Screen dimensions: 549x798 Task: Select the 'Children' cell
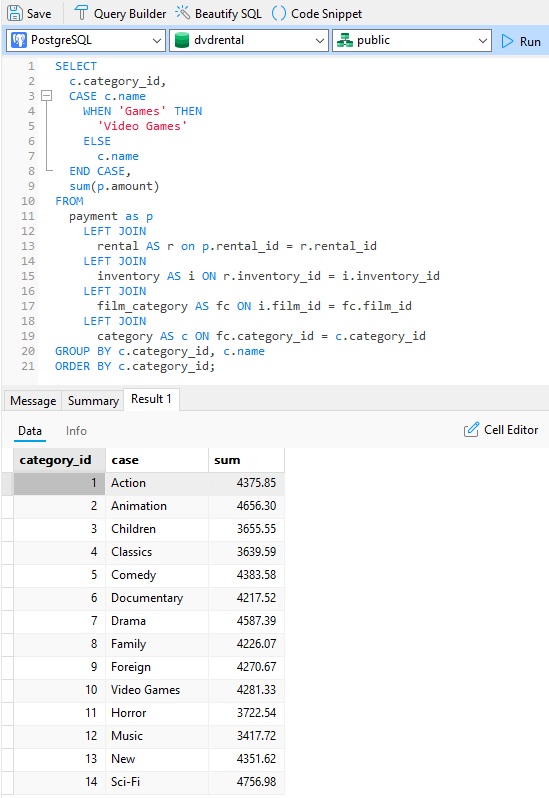pos(157,529)
